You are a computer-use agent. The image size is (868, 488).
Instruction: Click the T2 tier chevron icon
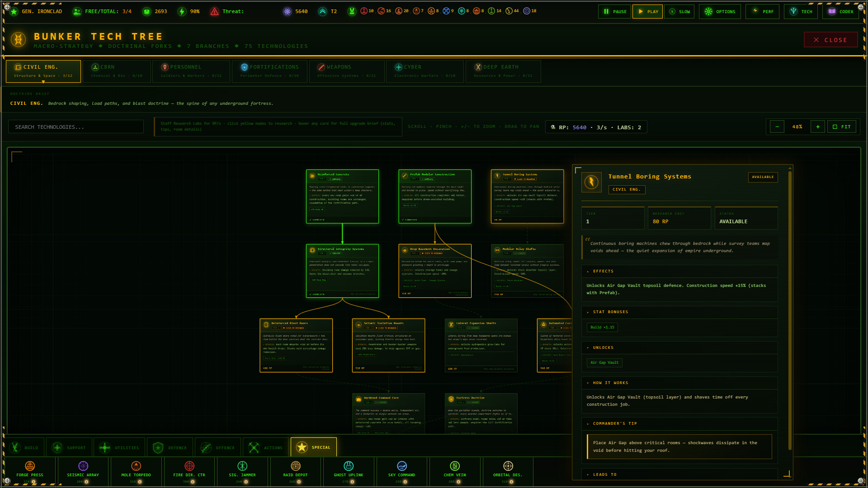click(322, 11)
